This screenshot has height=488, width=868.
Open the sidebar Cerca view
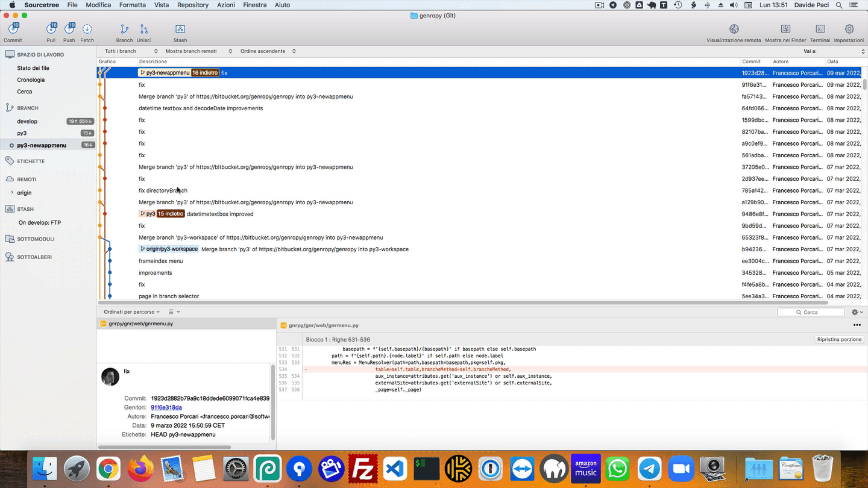(25, 92)
